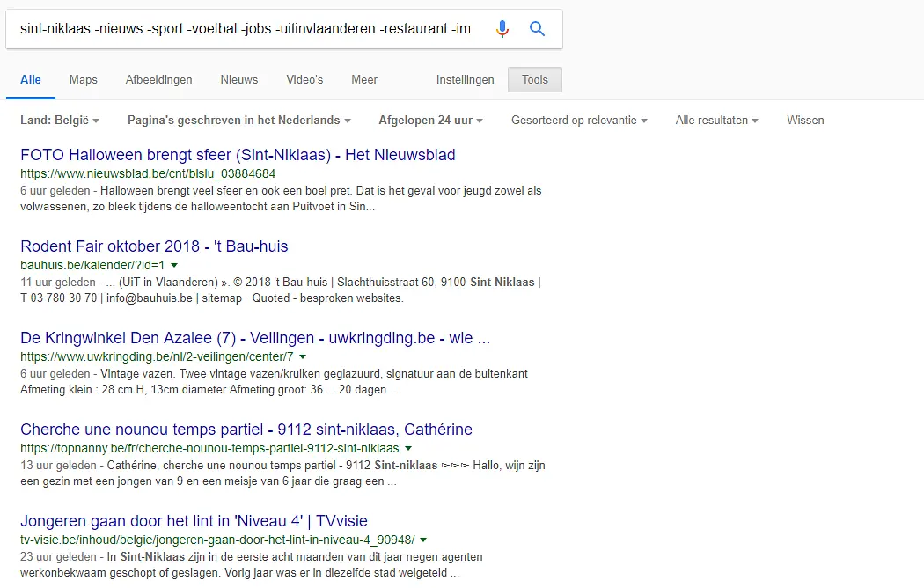Open the Meer menu
Image resolution: width=924 pixels, height=588 pixels.
(x=364, y=79)
